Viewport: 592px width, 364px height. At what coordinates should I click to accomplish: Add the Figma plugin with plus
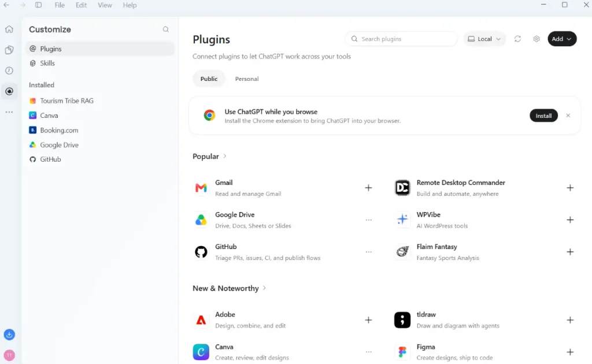(x=570, y=352)
